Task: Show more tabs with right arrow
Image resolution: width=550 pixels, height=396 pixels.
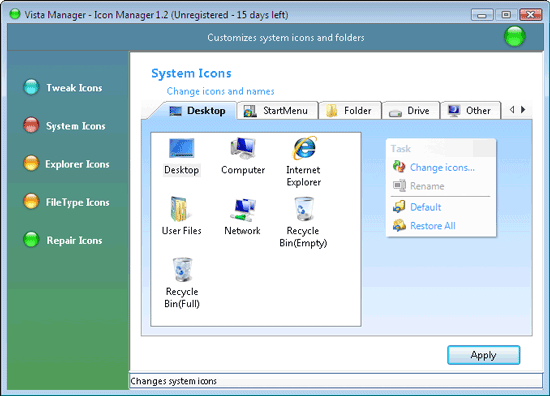Action: click(x=523, y=110)
